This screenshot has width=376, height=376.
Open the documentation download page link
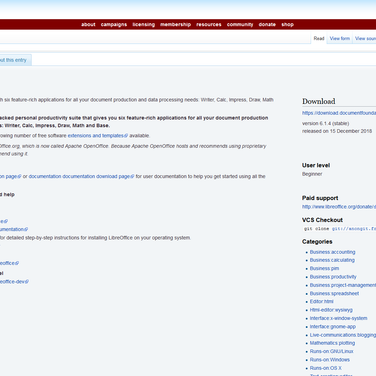coord(81,176)
